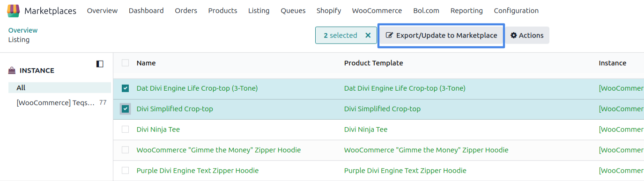This screenshot has height=181, width=644.
Task: Click Purple Divi Engine Text Zipper Hoodie template cell
Action: coord(405,171)
